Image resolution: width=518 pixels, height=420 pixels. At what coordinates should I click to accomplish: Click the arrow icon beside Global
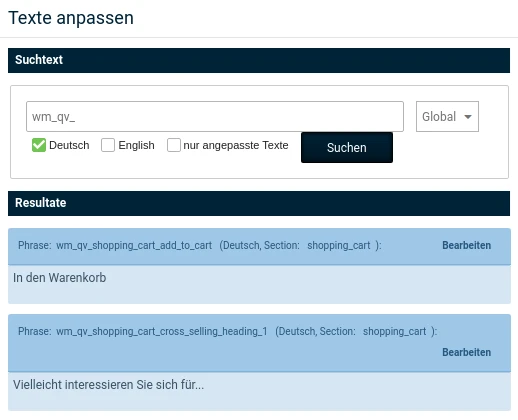click(x=468, y=117)
